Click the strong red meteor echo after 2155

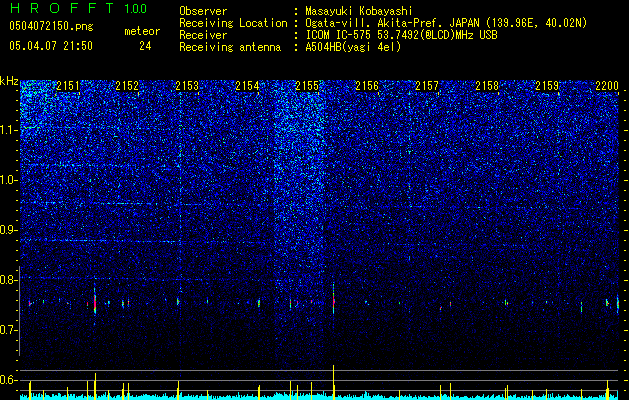click(333, 301)
